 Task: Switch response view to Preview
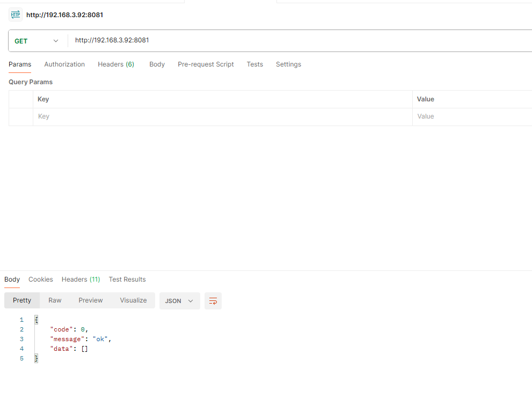pos(91,300)
